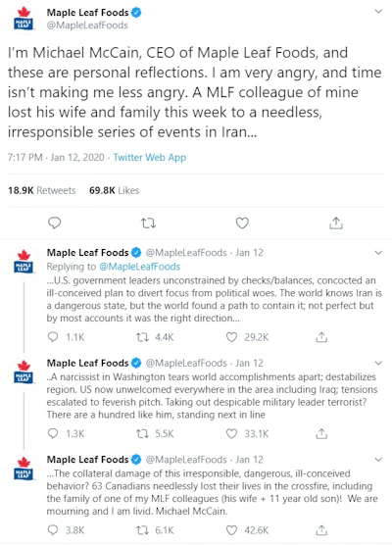Reply to the main Michael McCain tweet

click(54, 223)
